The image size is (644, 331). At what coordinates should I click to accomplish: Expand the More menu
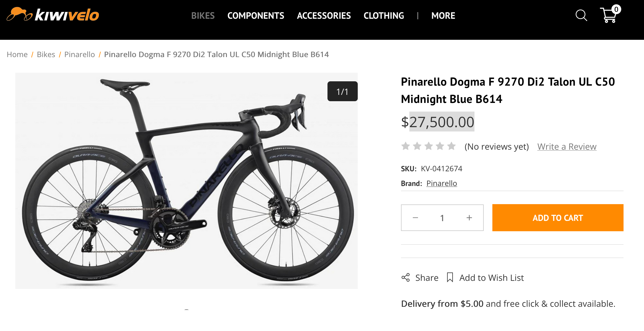point(443,16)
